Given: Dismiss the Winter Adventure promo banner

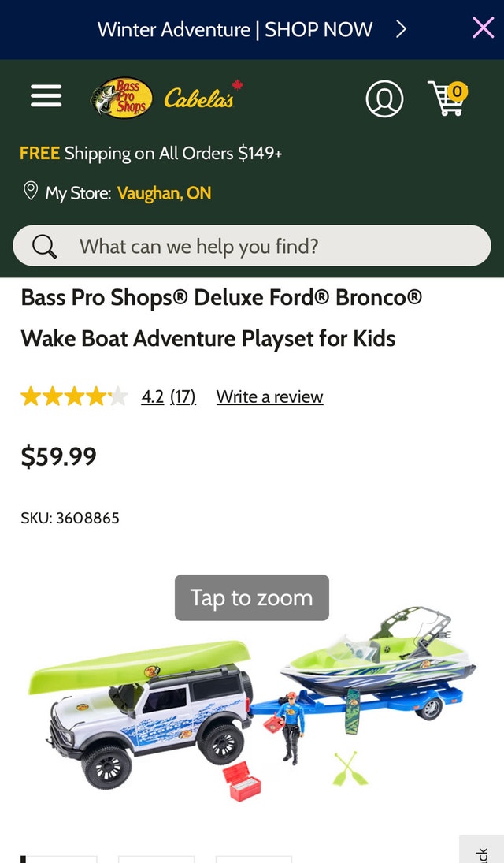Looking at the screenshot, I should coord(483,27).
